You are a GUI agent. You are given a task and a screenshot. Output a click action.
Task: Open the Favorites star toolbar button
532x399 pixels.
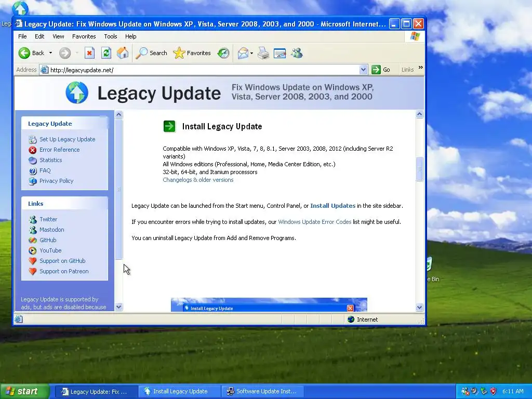pyautogui.click(x=192, y=53)
